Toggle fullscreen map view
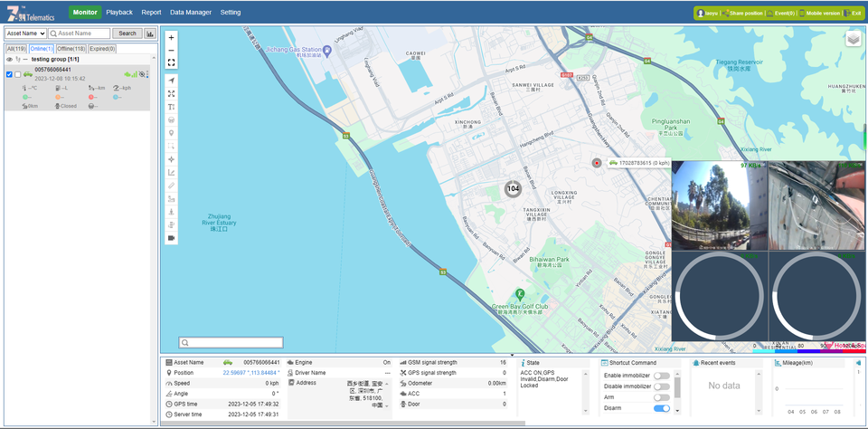868x429 pixels. click(x=171, y=63)
